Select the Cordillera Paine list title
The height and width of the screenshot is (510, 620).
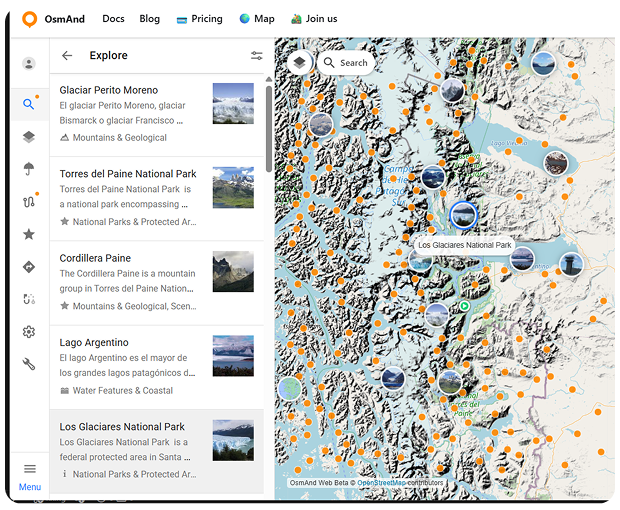[x=95, y=258]
